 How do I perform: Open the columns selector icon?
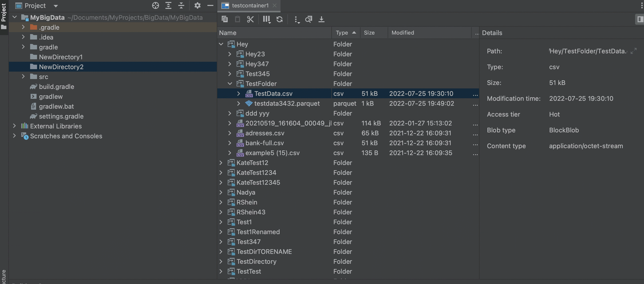pyautogui.click(x=266, y=19)
